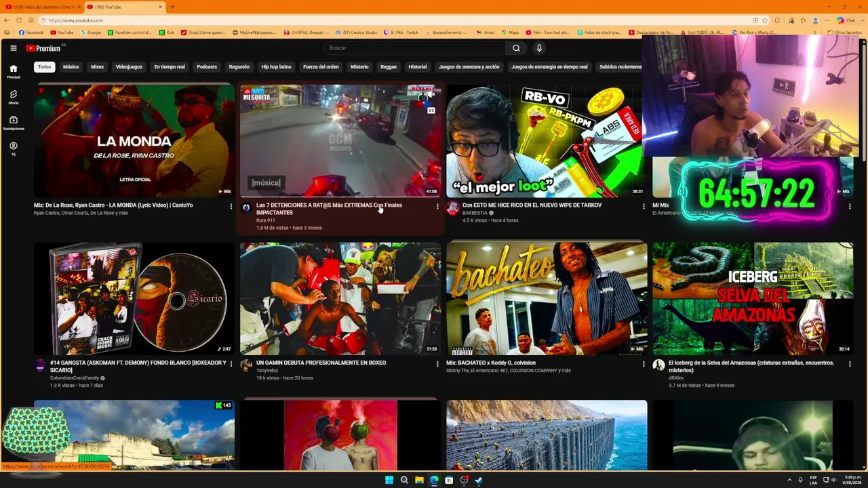Toggle subtitles on the Ruta 911 preview
Viewport: 868px width, 488px height.
coord(431,110)
